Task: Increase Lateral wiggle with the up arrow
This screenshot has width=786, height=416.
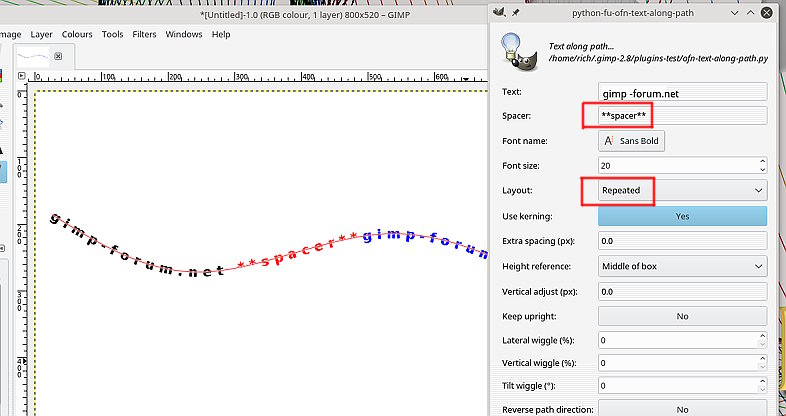Action: (x=762, y=336)
